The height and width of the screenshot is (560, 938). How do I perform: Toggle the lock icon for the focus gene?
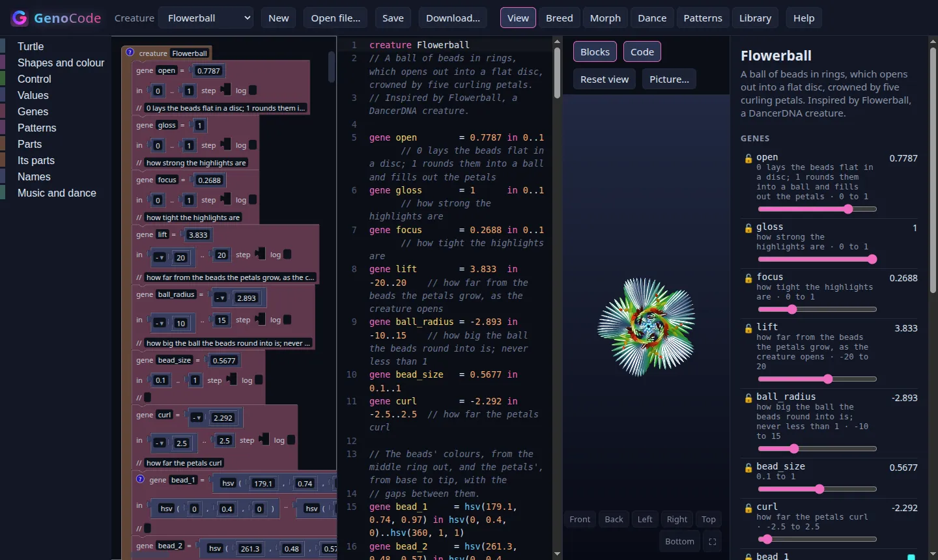748,278
